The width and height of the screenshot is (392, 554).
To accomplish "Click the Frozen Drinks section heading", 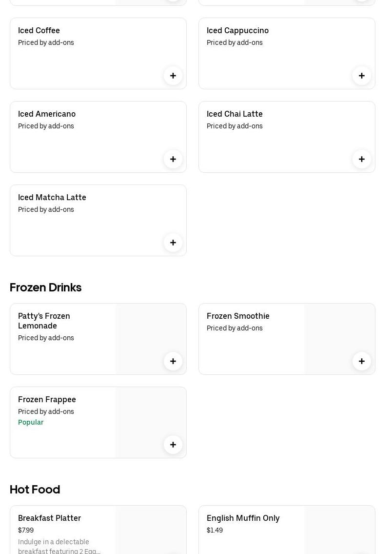I will tap(45, 287).
